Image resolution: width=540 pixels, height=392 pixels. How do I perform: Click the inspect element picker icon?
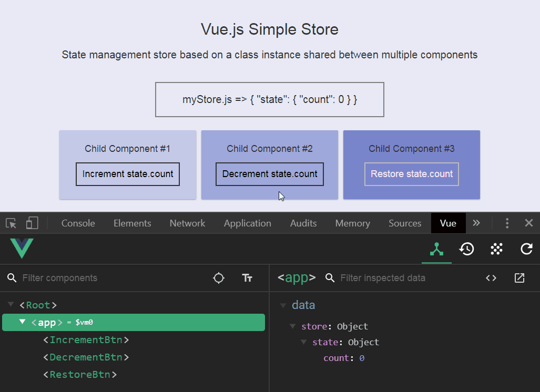(x=11, y=223)
